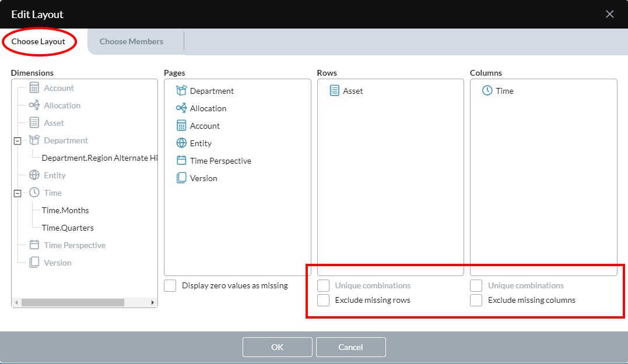Select Asset label in Rows list
The width and height of the screenshot is (628, 364).
coord(353,91)
